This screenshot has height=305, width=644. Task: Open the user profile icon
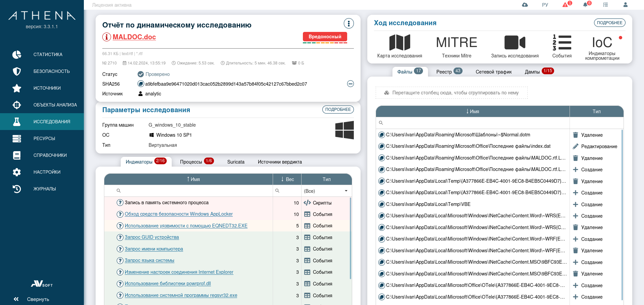pyautogui.click(x=625, y=5)
